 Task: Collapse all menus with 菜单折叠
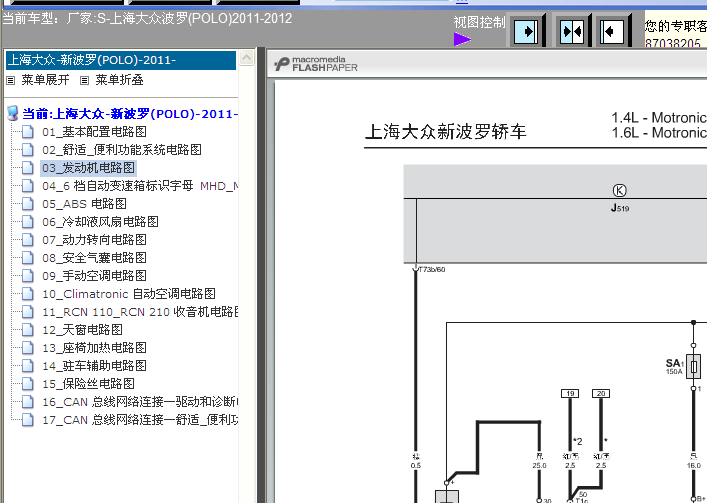point(119,80)
